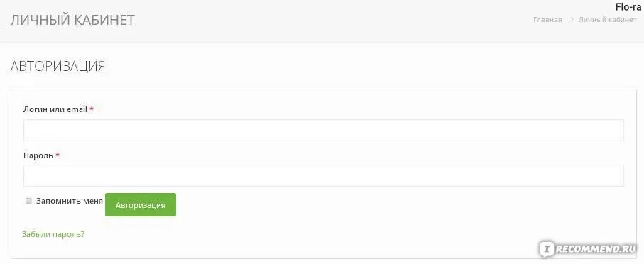Image resolution: width=644 pixels, height=264 pixels.
Task: Click the breadcrumb chevron separator
Action: (572, 20)
